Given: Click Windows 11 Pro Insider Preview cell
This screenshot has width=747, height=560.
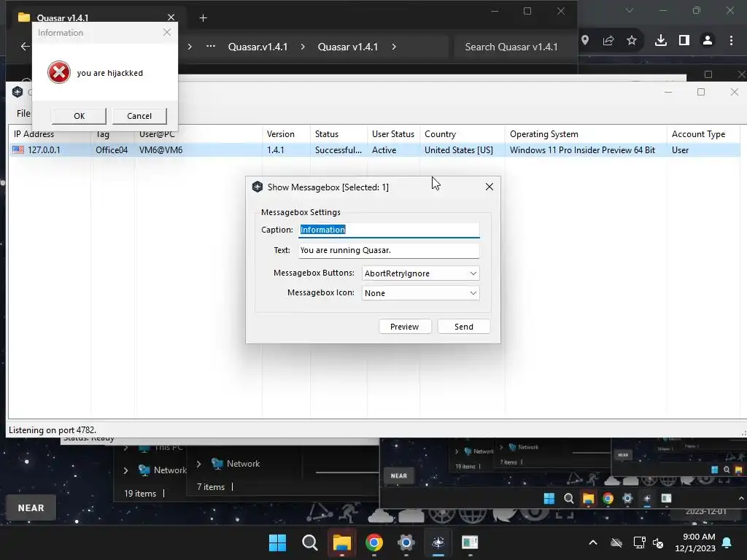Looking at the screenshot, I should [x=582, y=150].
